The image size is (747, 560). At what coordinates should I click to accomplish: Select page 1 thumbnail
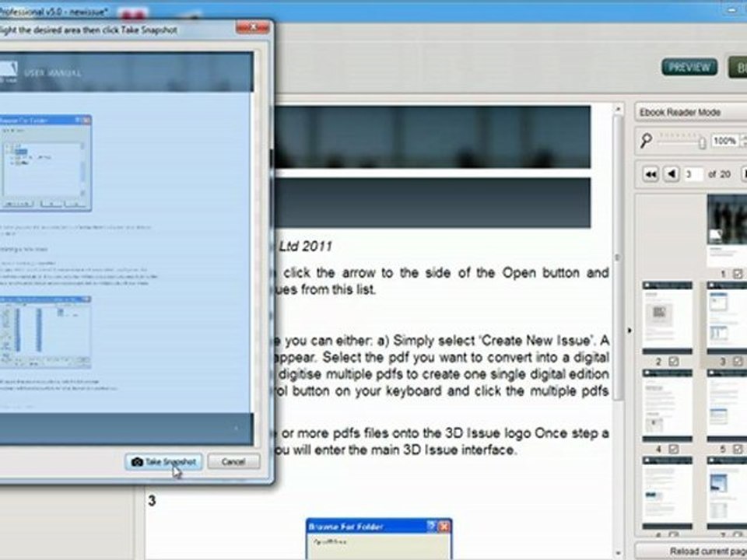pyautogui.click(x=727, y=230)
